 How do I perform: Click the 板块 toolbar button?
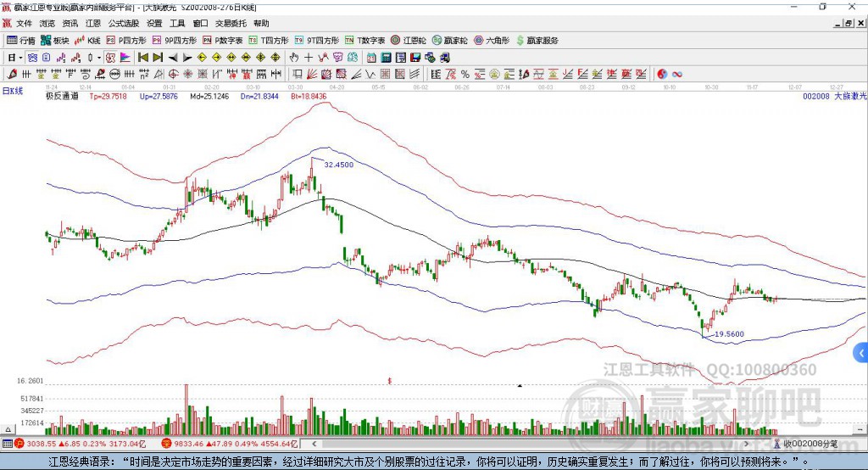[x=55, y=41]
